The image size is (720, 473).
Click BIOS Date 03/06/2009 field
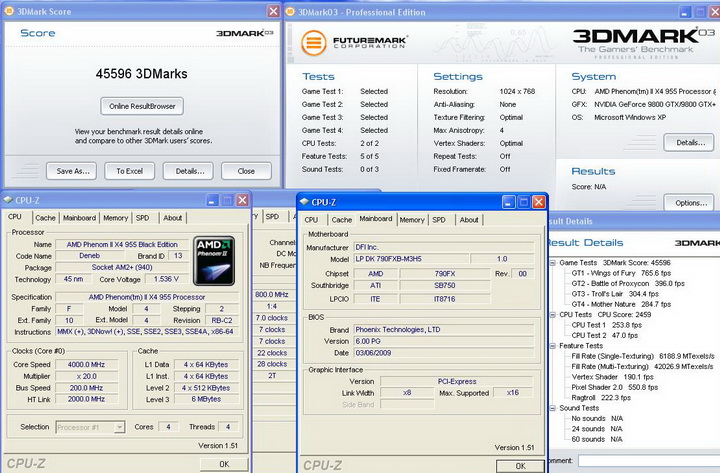click(444, 353)
